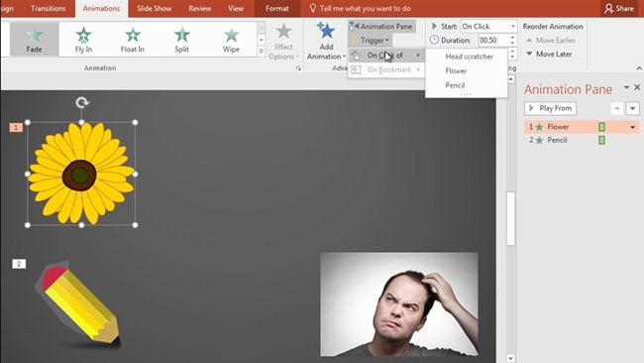
Task: Close the Animation Pane
Action: pyautogui.click(x=637, y=87)
